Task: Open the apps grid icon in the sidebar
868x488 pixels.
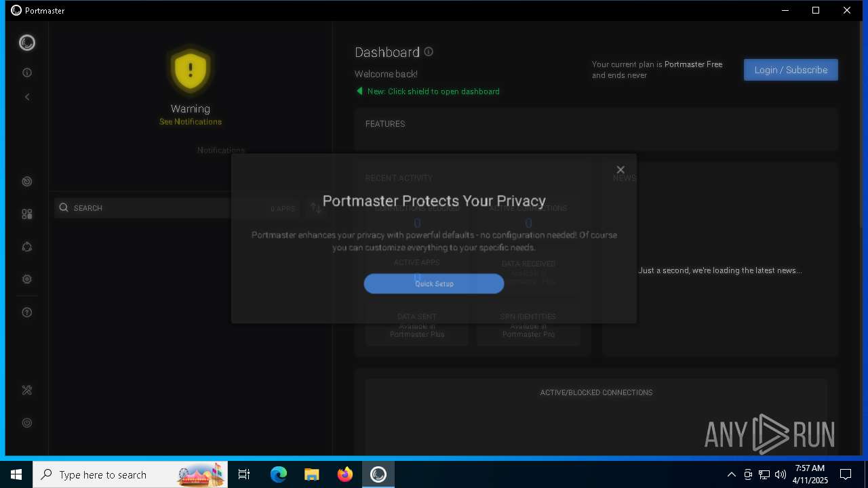Action: (27, 214)
